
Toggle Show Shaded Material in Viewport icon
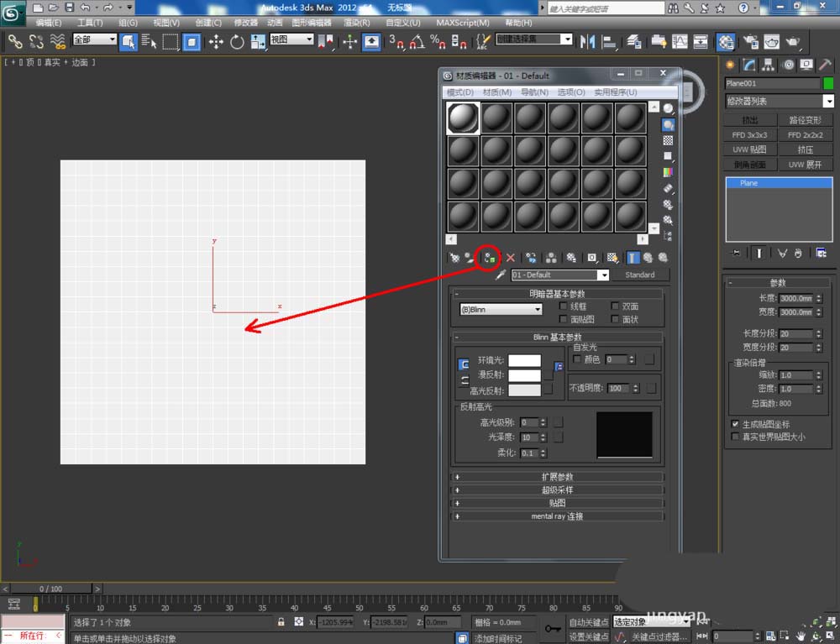pyautogui.click(x=612, y=258)
